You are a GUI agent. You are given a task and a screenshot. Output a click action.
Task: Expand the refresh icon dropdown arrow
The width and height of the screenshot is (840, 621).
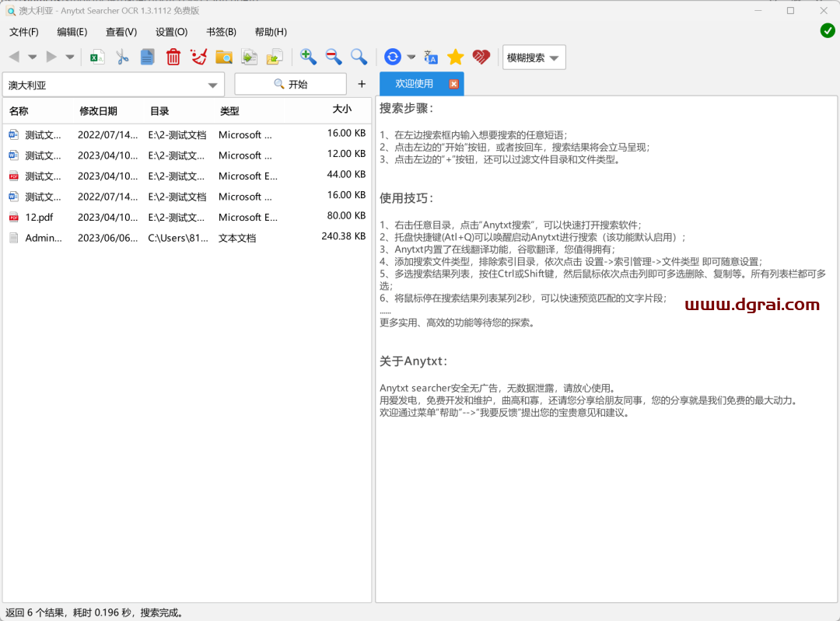411,57
